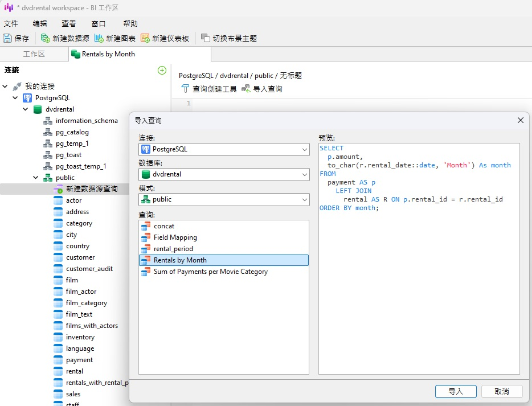Collapse the PostgreSQL tree node
This screenshot has height=406, width=532.
pos(15,98)
